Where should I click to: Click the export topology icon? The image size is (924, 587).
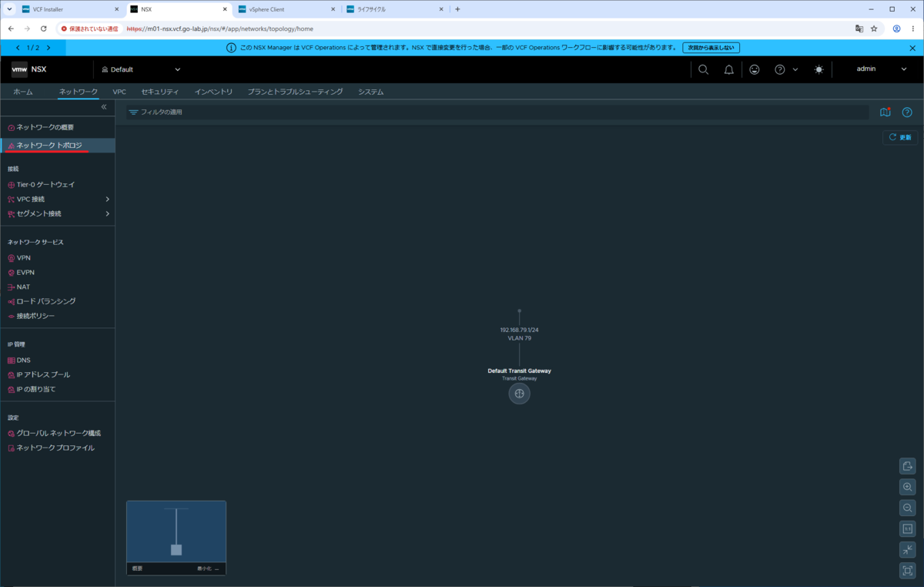pyautogui.click(x=908, y=466)
